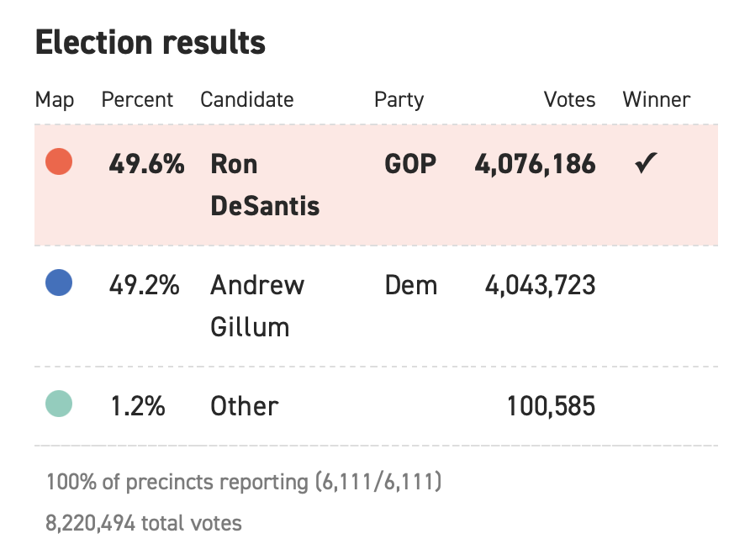The height and width of the screenshot is (560, 750).
Task: Select the Andrew Gillum candidate name
Action: tap(257, 306)
